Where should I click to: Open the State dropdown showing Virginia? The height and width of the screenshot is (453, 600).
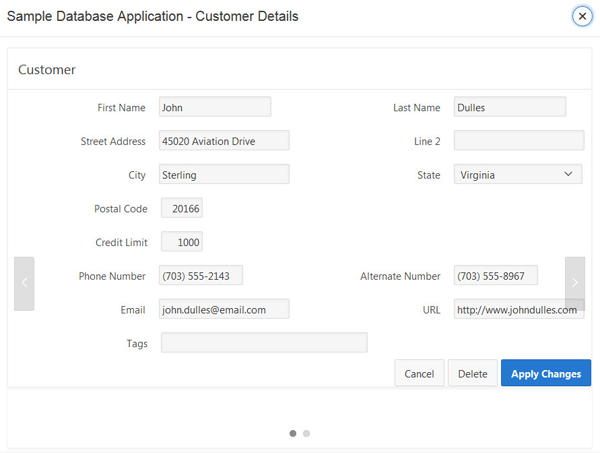click(x=518, y=174)
